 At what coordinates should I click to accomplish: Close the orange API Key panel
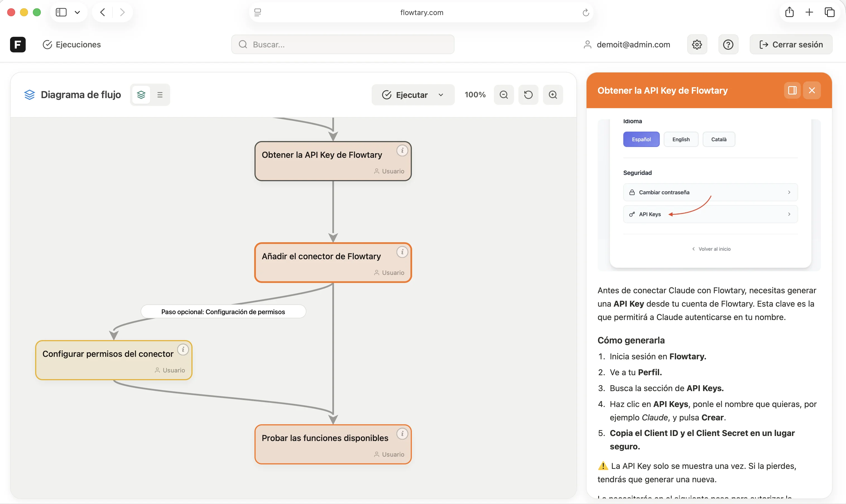(812, 90)
